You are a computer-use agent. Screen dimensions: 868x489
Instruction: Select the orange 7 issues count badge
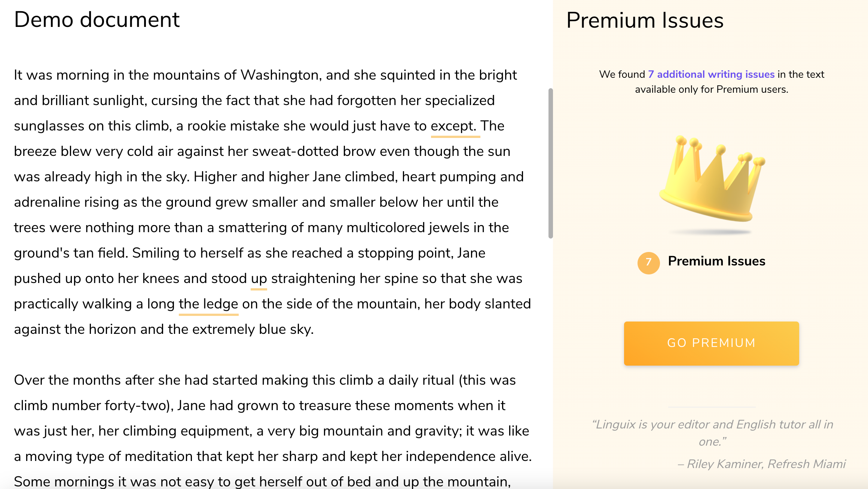pyautogui.click(x=648, y=263)
